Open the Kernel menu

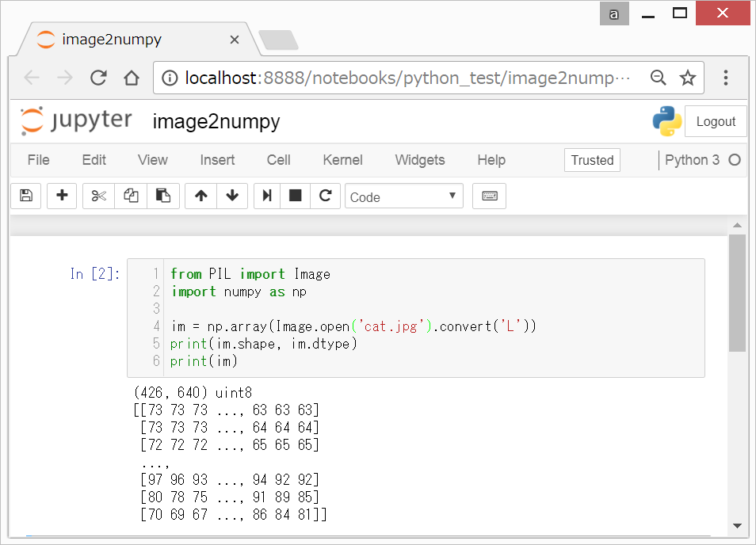[x=342, y=160]
